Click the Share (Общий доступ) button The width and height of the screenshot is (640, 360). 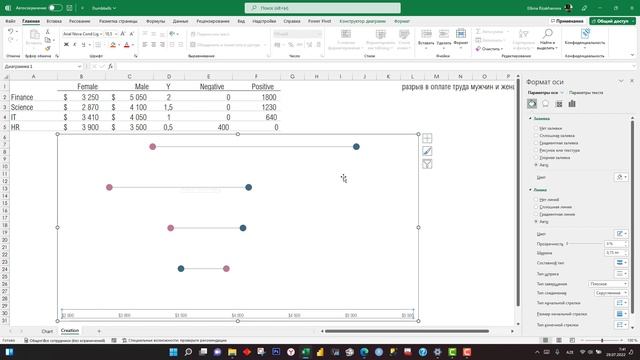click(612, 21)
